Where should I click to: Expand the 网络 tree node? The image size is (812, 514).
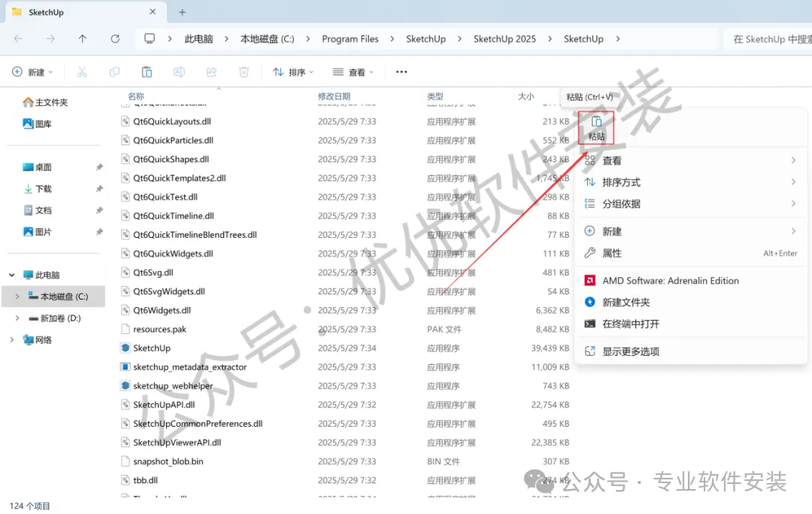pyautogui.click(x=12, y=340)
